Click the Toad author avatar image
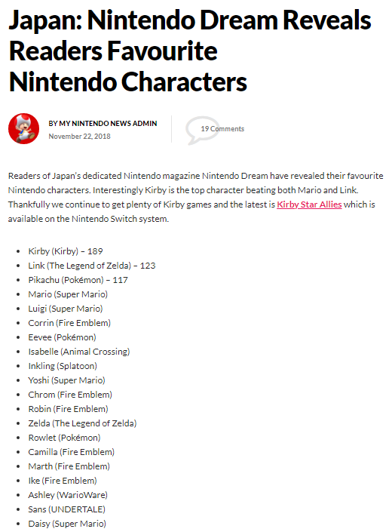 pyautogui.click(x=23, y=128)
